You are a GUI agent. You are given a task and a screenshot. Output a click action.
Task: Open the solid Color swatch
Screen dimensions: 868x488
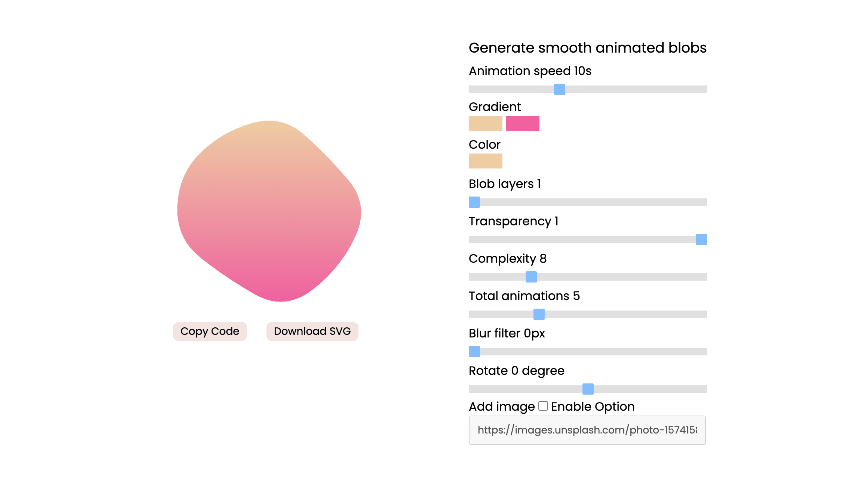(x=485, y=161)
